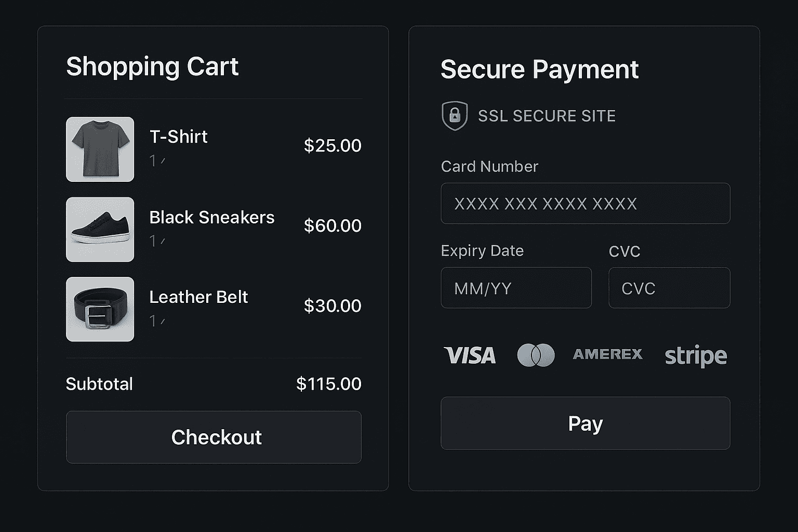The image size is (798, 532).
Task: Open the T-Shirt quantity dropdown
Action: pyautogui.click(x=157, y=161)
